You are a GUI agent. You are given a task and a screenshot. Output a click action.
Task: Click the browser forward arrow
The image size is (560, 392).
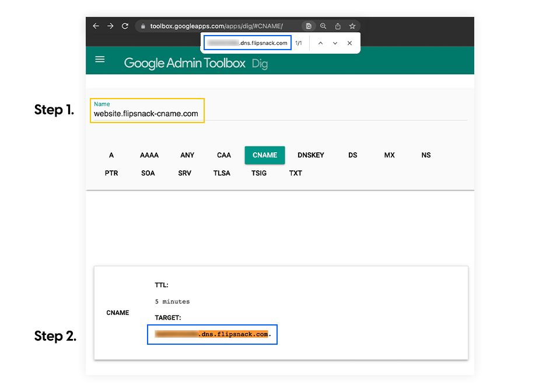pyautogui.click(x=110, y=26)
